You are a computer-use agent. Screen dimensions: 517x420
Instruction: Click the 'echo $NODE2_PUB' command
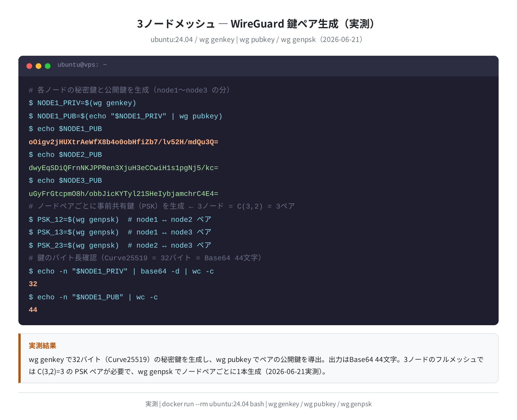pos(65,155)
